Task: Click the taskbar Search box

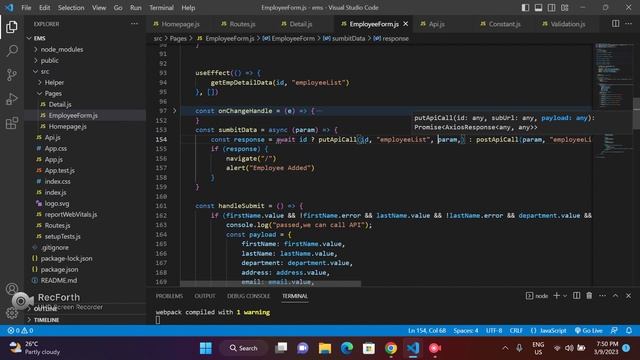Action: 244,348
